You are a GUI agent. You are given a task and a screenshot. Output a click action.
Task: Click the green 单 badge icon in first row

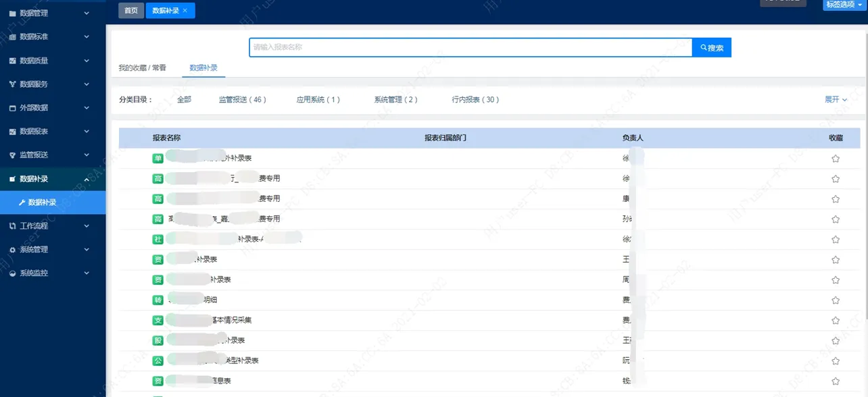(158, 158)
